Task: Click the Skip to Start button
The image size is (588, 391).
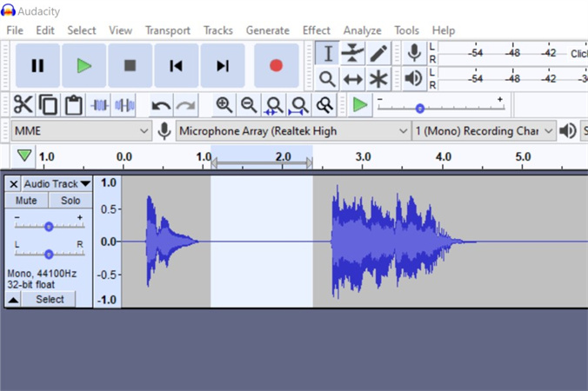Action: (x=177, y=65)
